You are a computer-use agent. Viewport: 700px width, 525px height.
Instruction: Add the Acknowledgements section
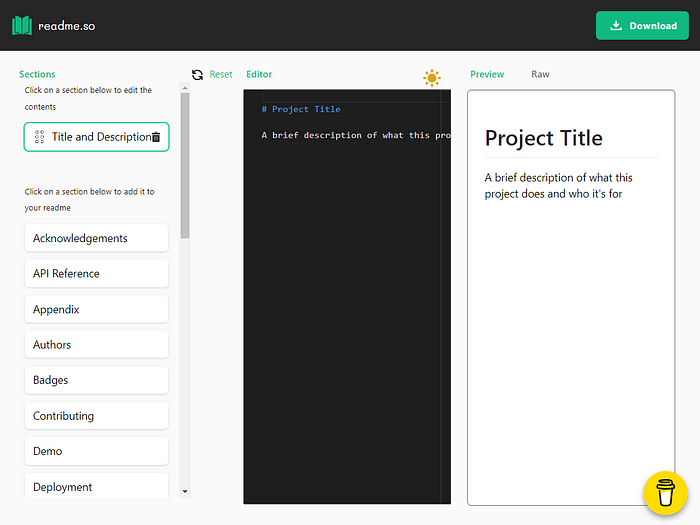tap(96, 238)
